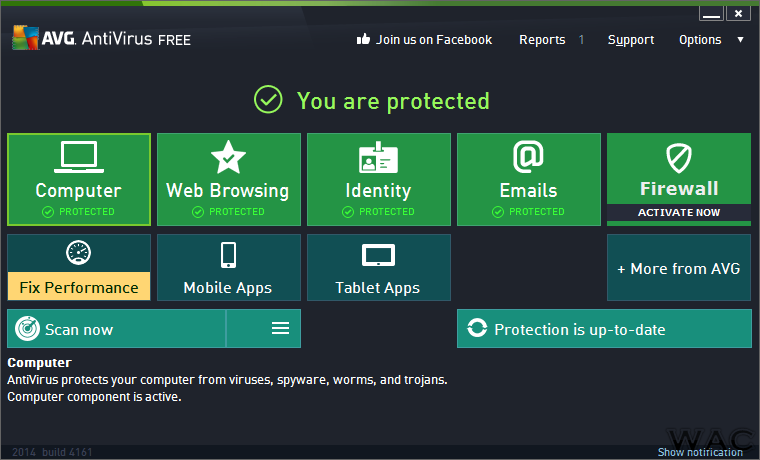The height and width of the screenshot is (460, 760).
Task: Click the shield icon on Firewall tile
Action: coord(679,158)
